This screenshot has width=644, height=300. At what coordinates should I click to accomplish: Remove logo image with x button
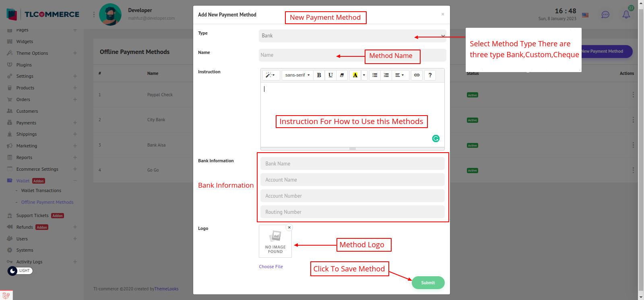point(289,228)
